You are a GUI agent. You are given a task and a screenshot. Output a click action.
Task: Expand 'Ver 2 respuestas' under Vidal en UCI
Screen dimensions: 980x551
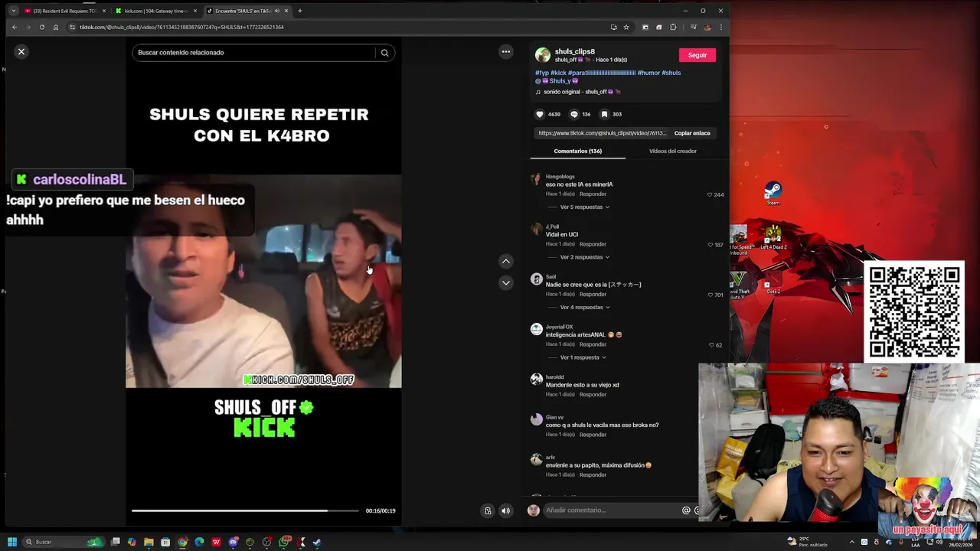point(585,257)
